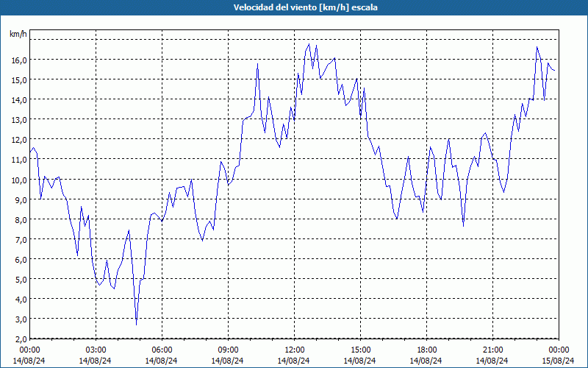Click the '14/08/24' date under '12:00'
The image size is (588, 368).
[294, 361]
